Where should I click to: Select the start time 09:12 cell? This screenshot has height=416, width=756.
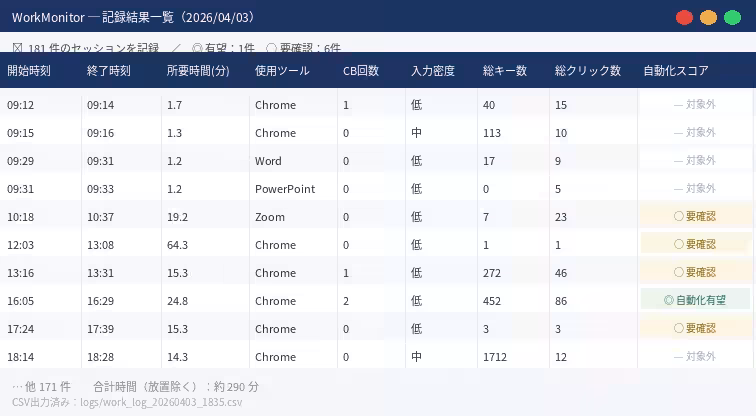(x=21, y=105)
